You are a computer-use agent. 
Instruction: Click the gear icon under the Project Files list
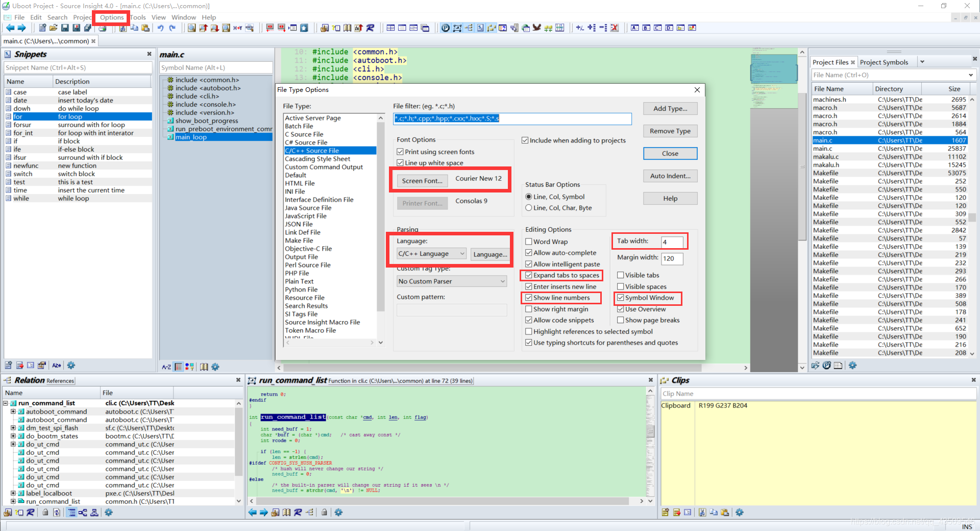(x=852, y=365)
